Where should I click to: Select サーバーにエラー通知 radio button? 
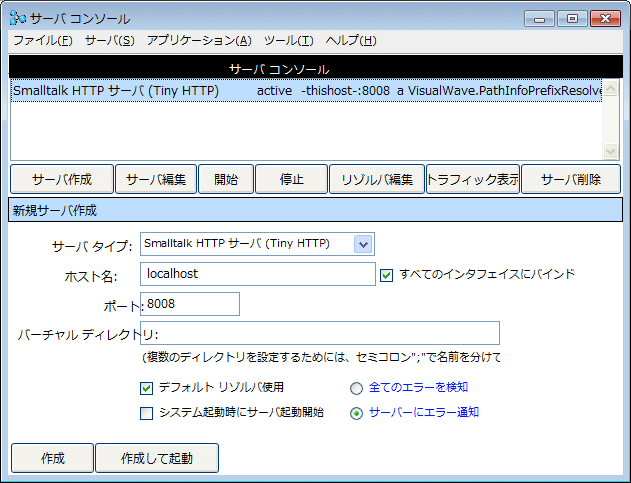click(x=356, y=413)
